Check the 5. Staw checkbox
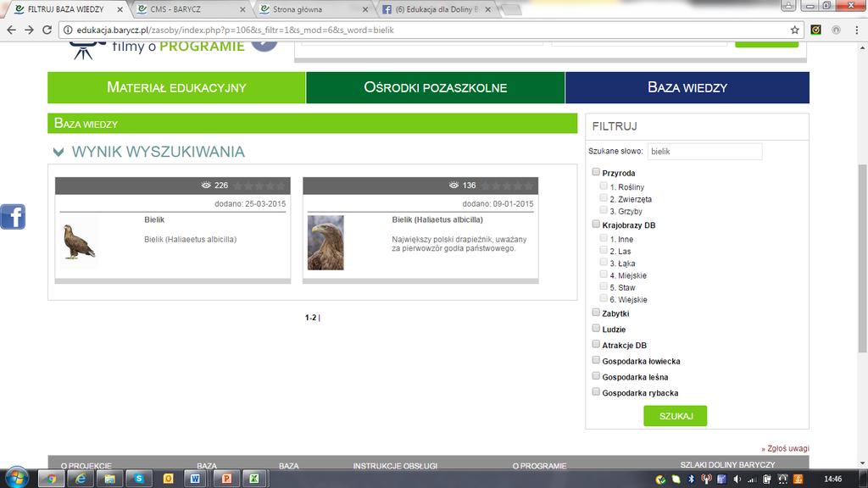The image size is (868, 488). tap(604, 286)
